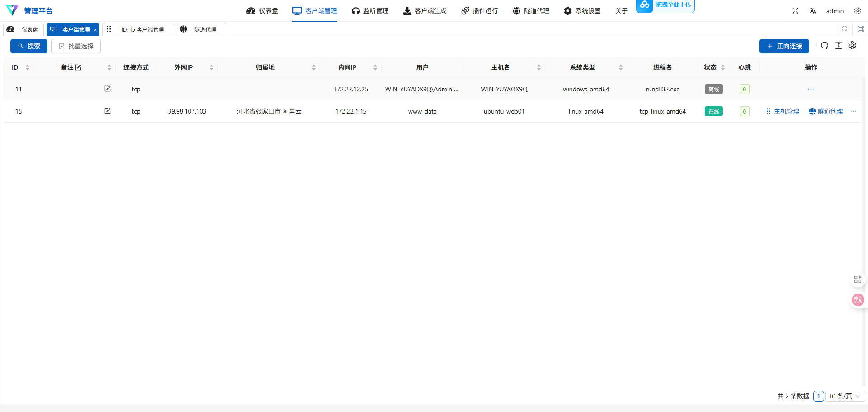The height and width of the screenshot is (412, 868).
Task: Click the 正向连接 button
Action: (x=784, y=46)
